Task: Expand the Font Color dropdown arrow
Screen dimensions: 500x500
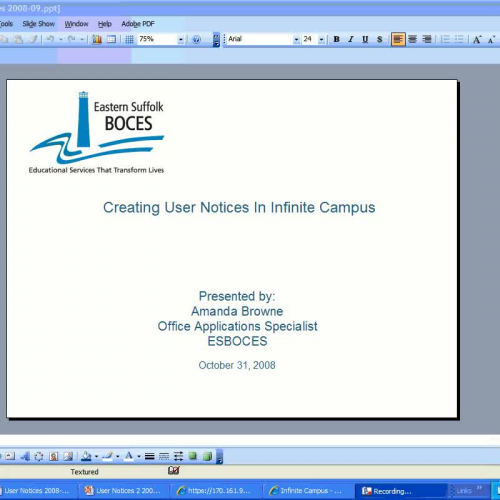Action: 139,456
